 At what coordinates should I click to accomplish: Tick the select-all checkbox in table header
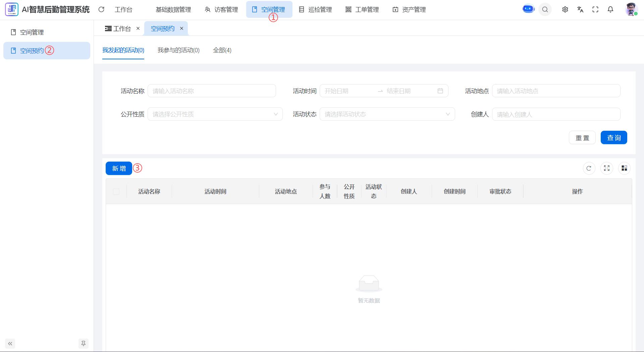click(116, 191)
